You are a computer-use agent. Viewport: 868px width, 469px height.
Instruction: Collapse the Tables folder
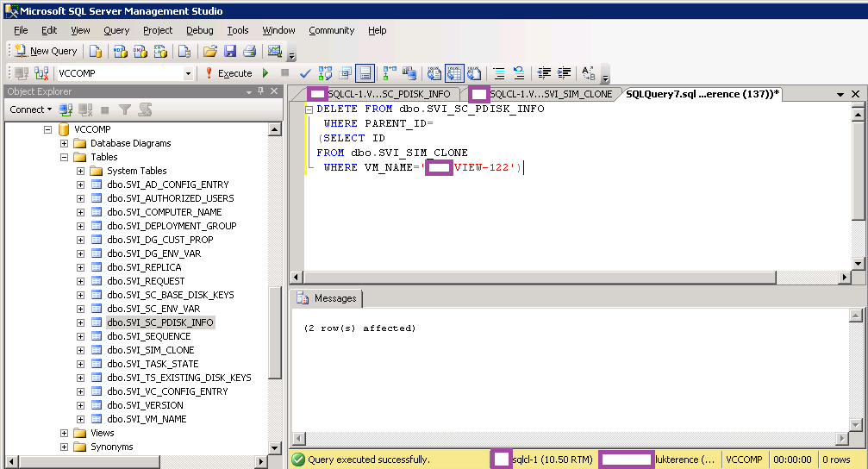point(66,157)
